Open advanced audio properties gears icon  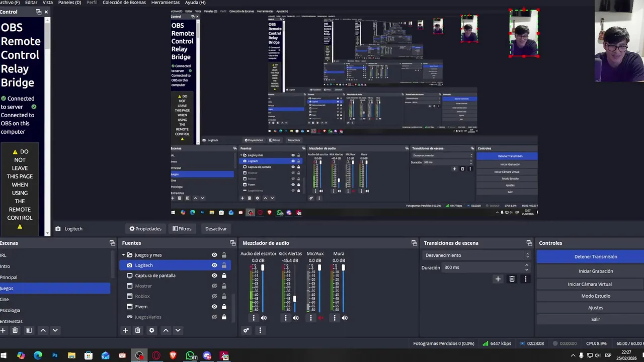click(246, 330)
